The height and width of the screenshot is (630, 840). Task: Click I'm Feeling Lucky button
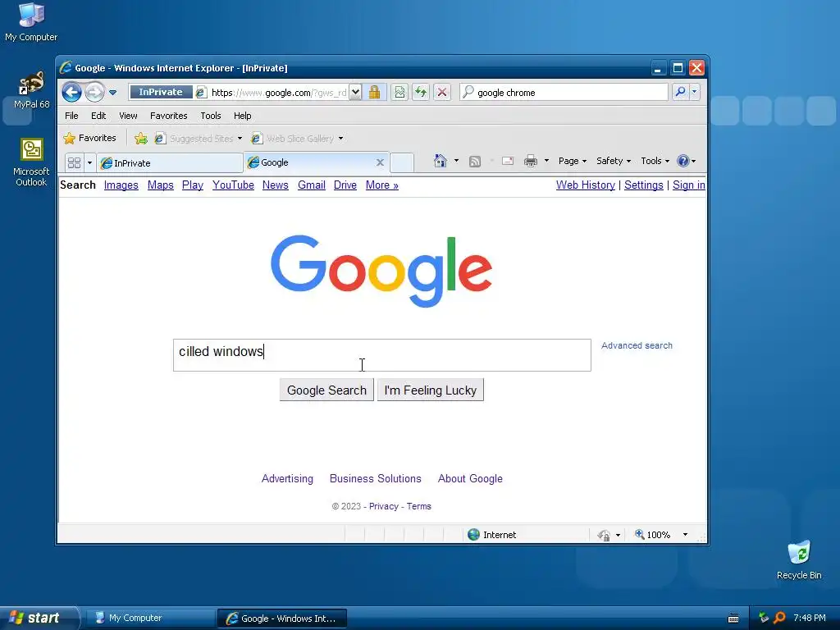[430, 390]
